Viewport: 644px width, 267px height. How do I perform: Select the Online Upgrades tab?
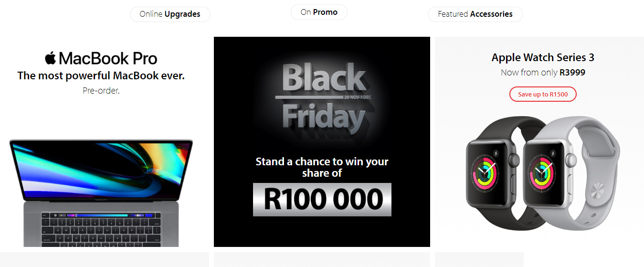pyautogui.click(x=170, y=14)
